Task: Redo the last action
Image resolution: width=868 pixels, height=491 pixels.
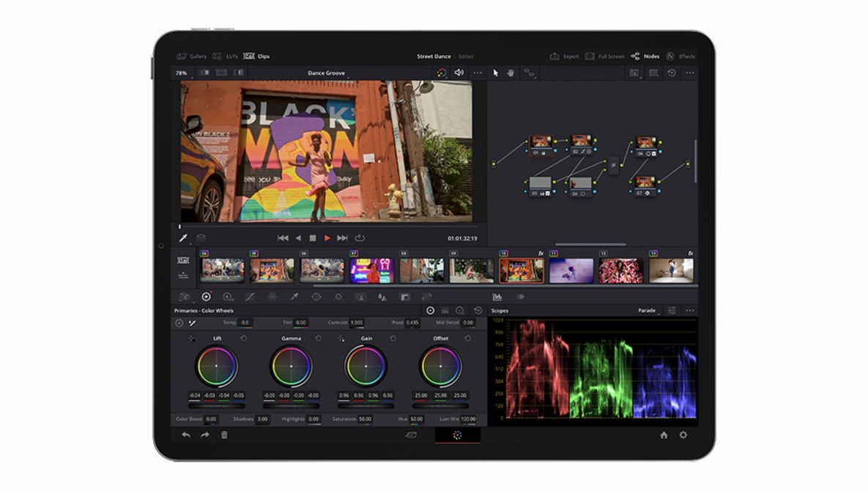Action: click(205, 435)
